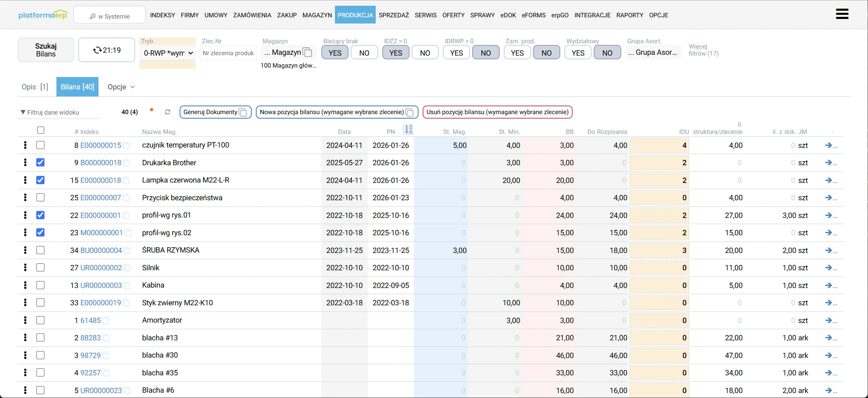The image size is (868, 398).
Task: Click the Szukaj Bilans button
Action: coord(46,50)
